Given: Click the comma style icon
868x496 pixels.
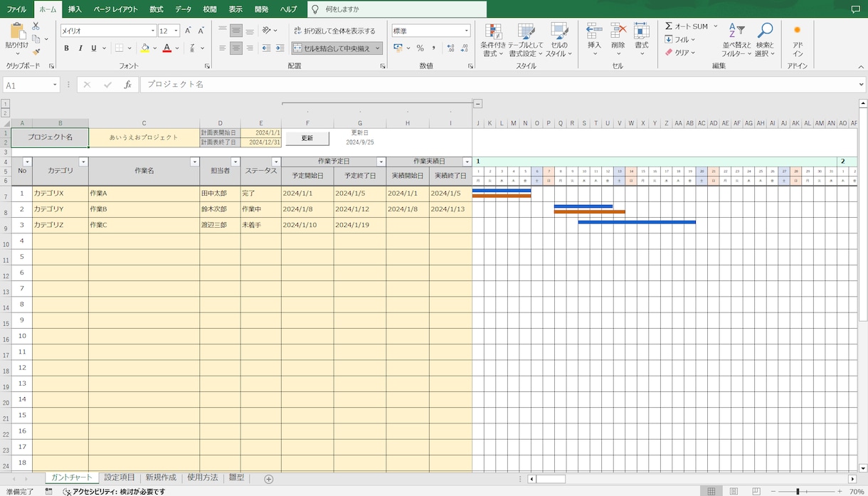Looking at the screenshot, I should (433, 48).
